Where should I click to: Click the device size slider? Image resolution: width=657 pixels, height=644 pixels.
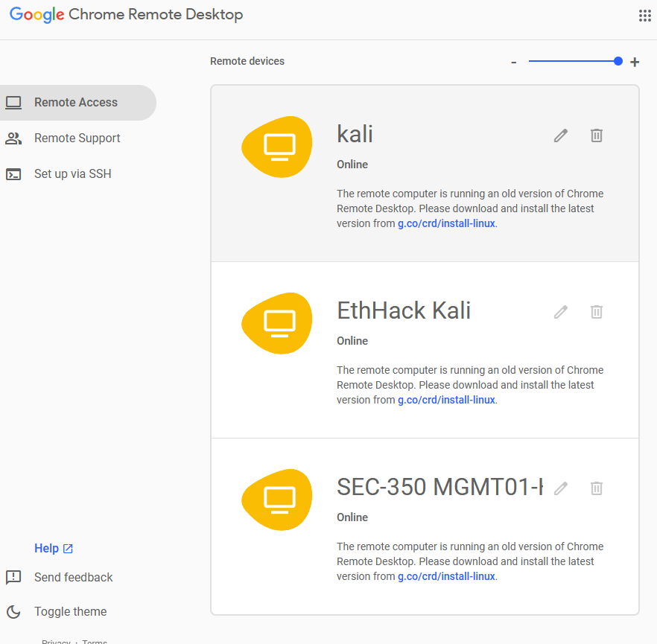click(x=574, y=62)
